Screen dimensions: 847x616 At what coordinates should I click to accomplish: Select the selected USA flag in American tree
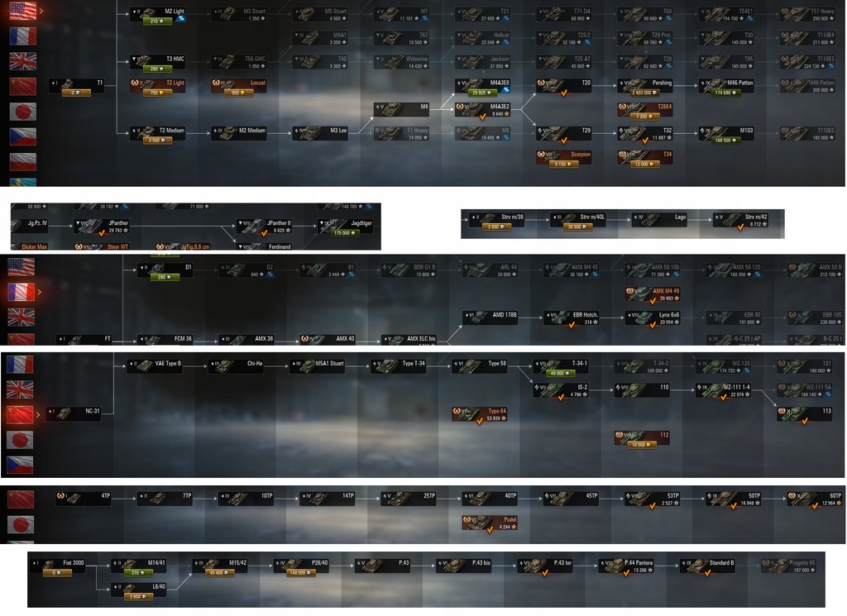point(23,11)
